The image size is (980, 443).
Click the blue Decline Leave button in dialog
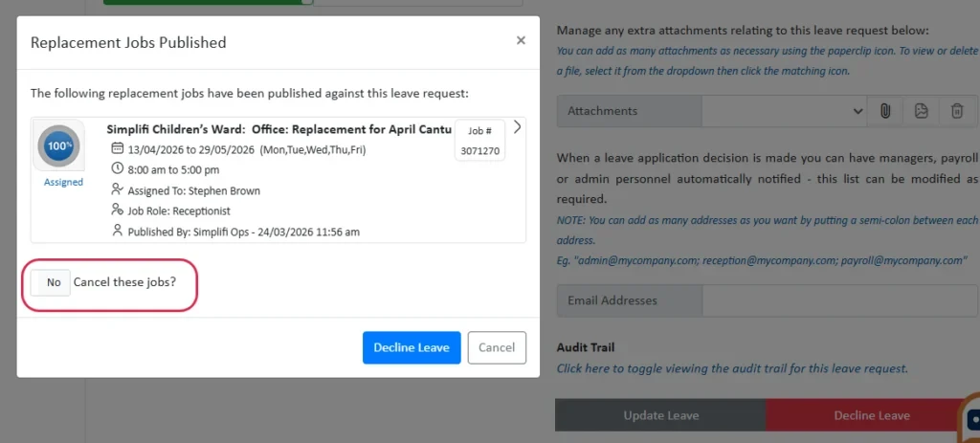tap(412, 347)
